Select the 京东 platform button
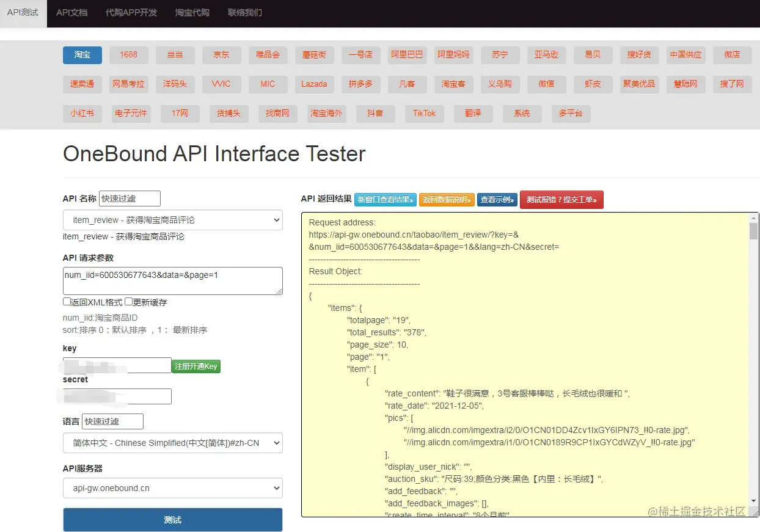Viewport: 760px width, 532px height. coord(221,55)
